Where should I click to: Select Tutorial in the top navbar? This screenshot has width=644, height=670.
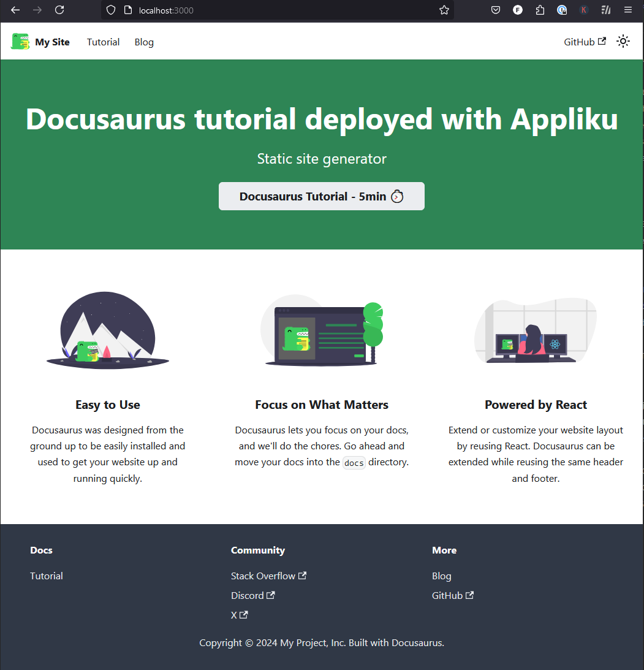tap(103, 42)
